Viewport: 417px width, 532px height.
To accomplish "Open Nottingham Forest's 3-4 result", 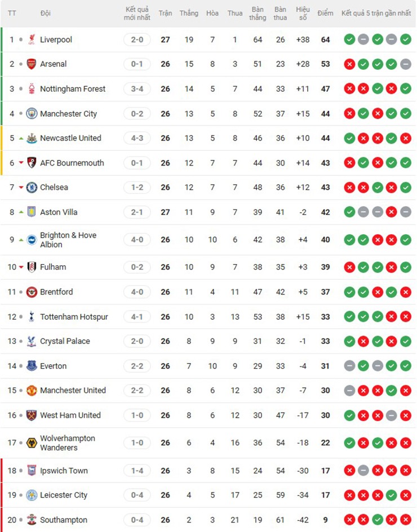I will [137, 89].
